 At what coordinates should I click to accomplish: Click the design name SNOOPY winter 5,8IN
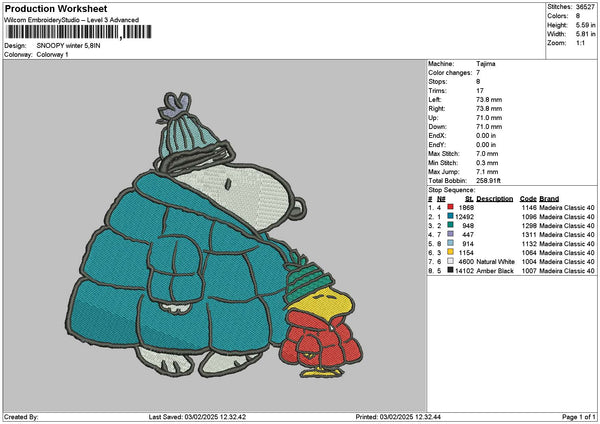click(68, 46)
